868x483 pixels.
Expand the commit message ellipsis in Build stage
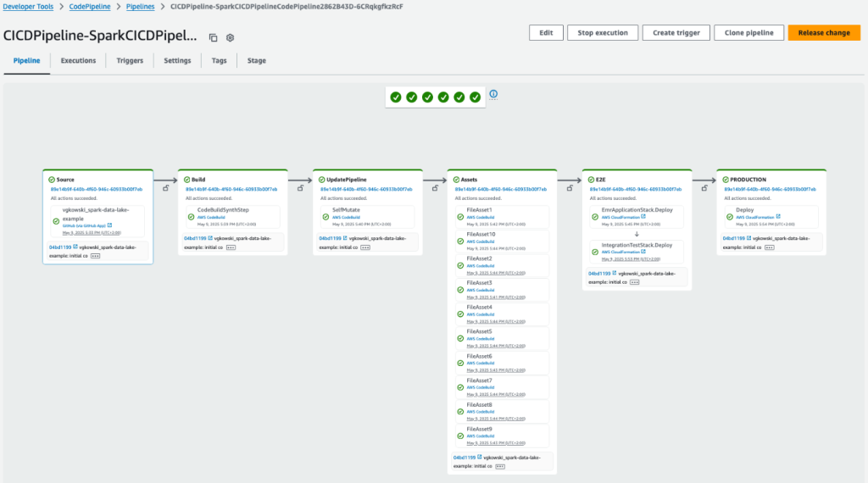pos(231,246)
